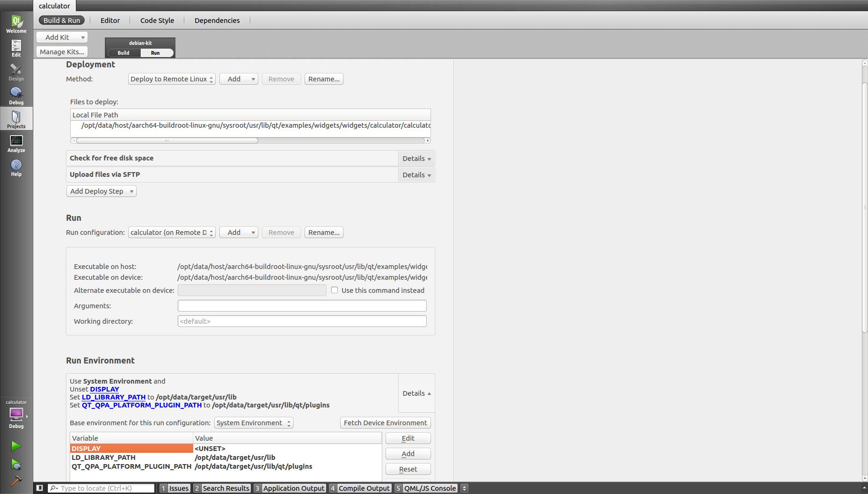Switch to Edit mode in sidebar
The height and width of the screenshot is (494, 868).
(x=16, y=48)
